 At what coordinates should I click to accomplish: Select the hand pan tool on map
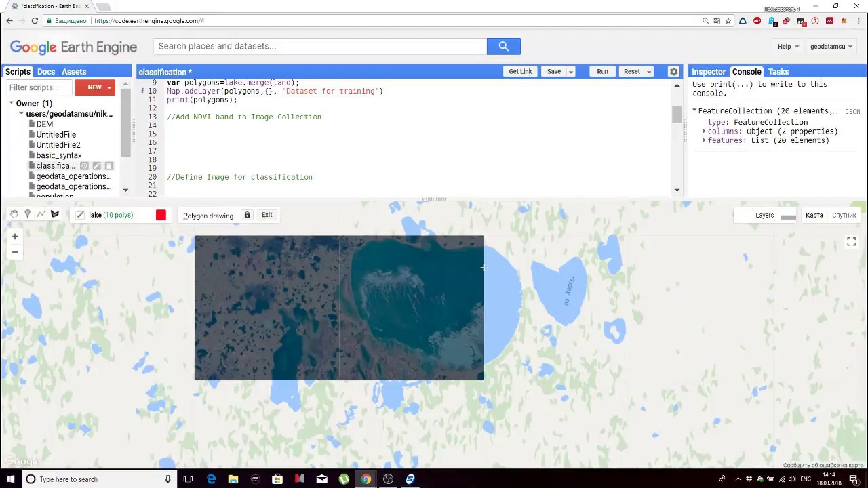[x=14, y=214]
